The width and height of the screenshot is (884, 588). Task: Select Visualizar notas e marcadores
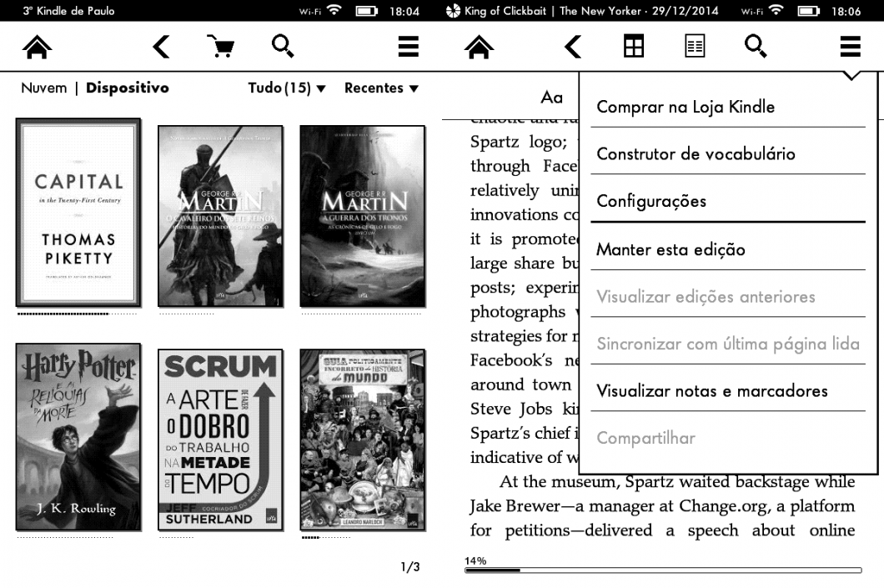[711, 390]
